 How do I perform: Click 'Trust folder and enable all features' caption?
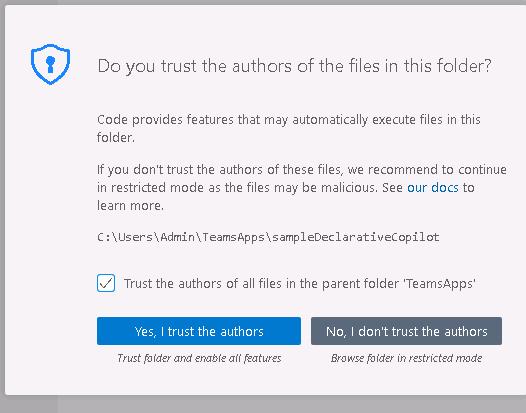(x=199, y=358)
